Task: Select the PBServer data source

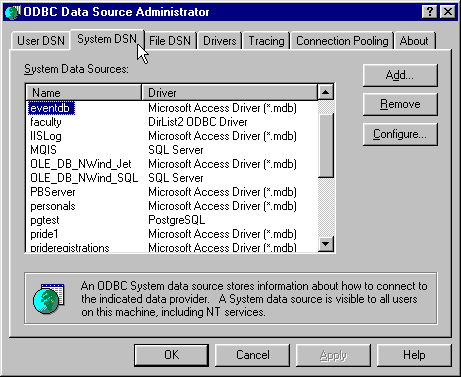Action: pos(53,192)
